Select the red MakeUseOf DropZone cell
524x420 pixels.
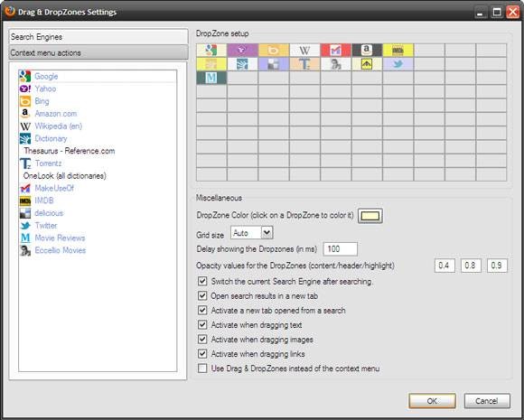pyautogui.click(x=336, y=50)
